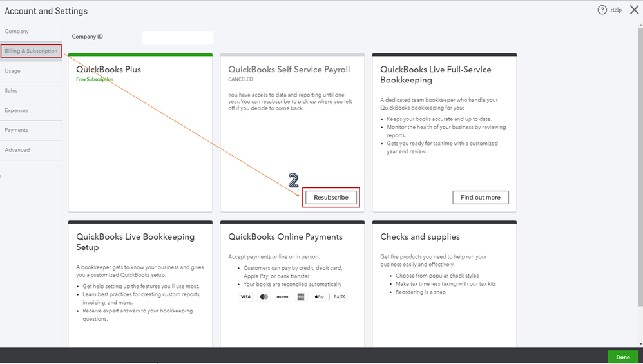643x364 pixels.
Task: Click the American Express card icon
Action: click(x=301, y=297)
